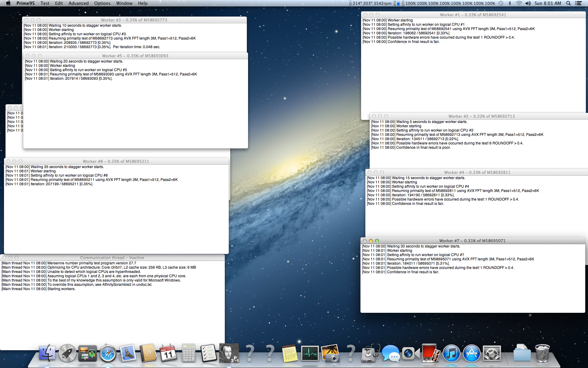The image size is (588, 368).
Task: Open Spotlight search magnifier
Action: pyautogui.click(x=568, y=3)
